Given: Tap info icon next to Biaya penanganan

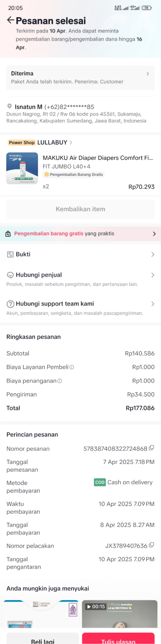Looking at the screenshot, I should [60, 381].
